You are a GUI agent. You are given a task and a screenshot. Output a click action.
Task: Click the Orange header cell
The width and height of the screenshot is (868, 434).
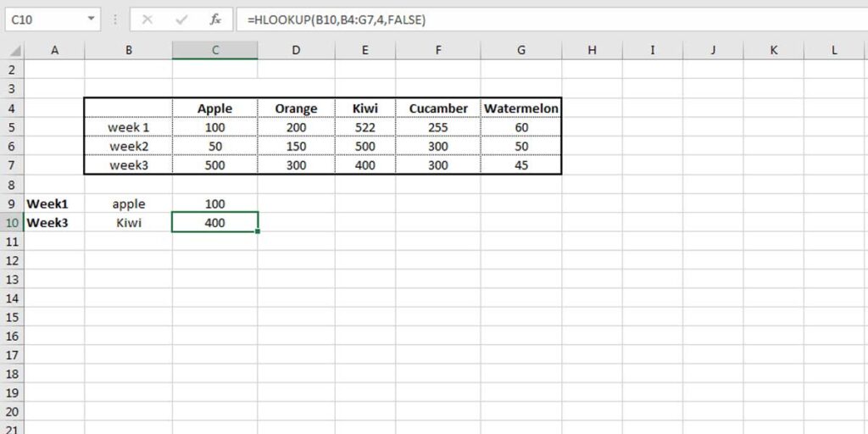click(x=296, y=108)
